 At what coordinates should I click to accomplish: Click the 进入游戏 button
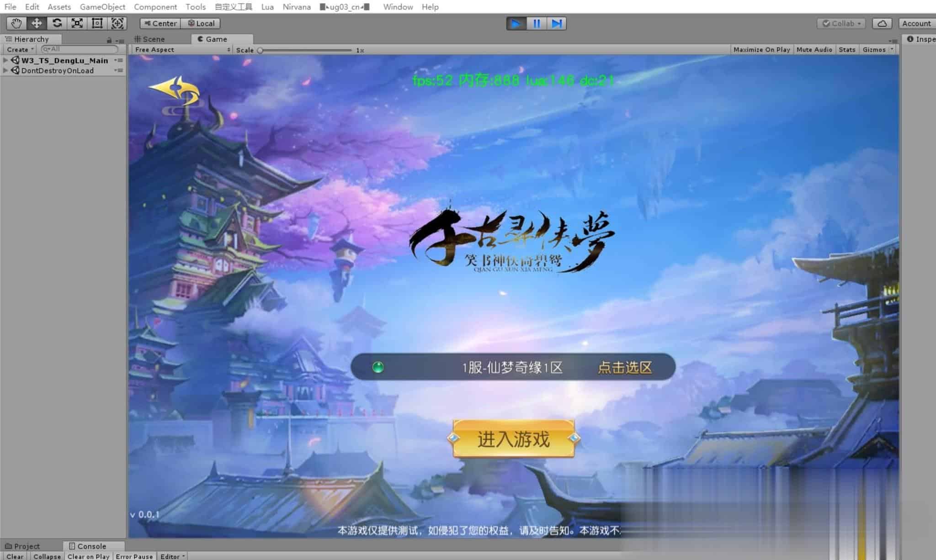click(513, 438)
